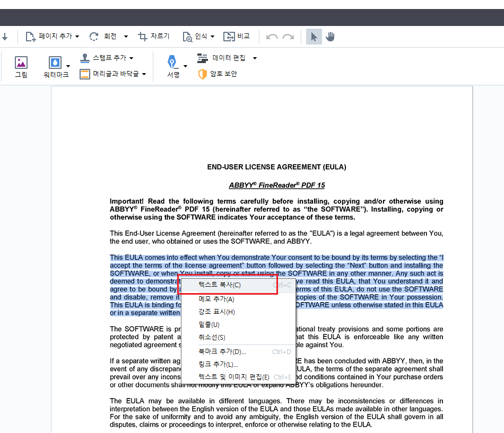Select 밑줄(U) in context menu
The height and width of the screenshot is (433, 504).
239,325
